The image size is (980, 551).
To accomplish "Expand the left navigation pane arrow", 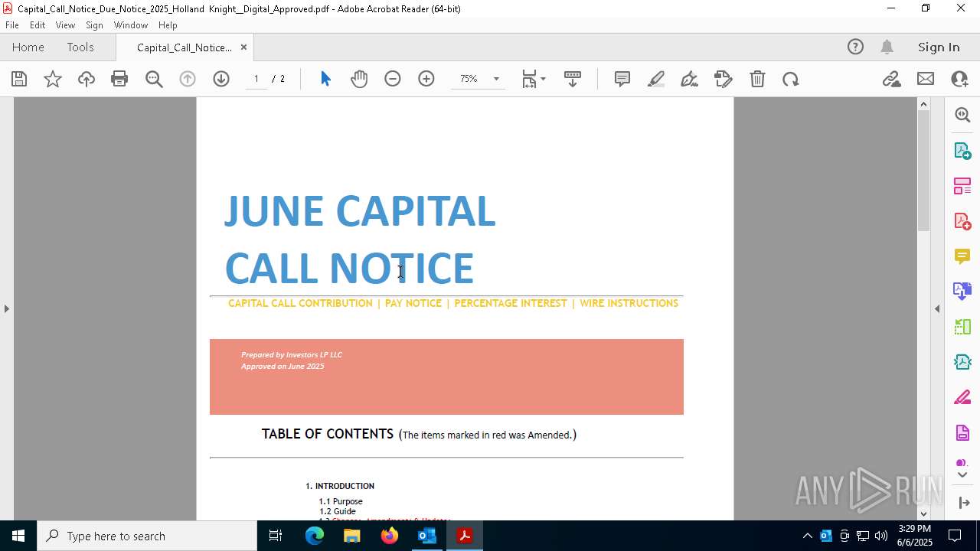I will pyautogui.click(x=6, y=308).
